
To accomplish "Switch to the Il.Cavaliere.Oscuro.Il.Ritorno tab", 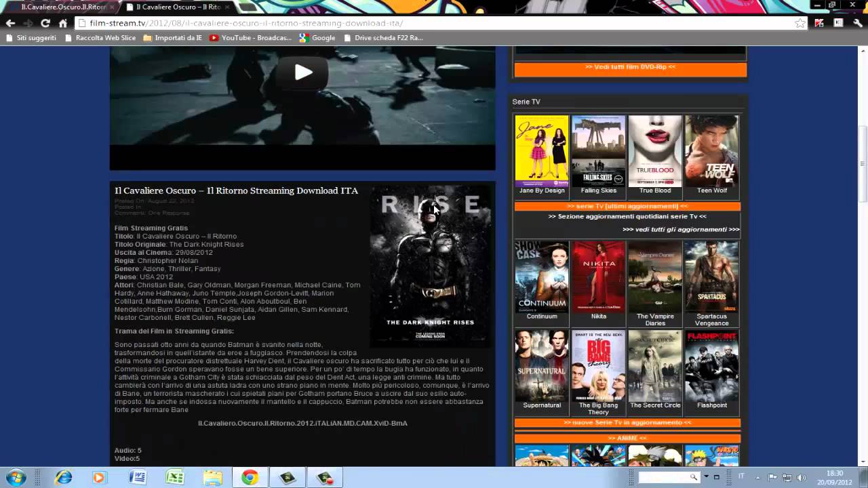I will click(63, 7).
